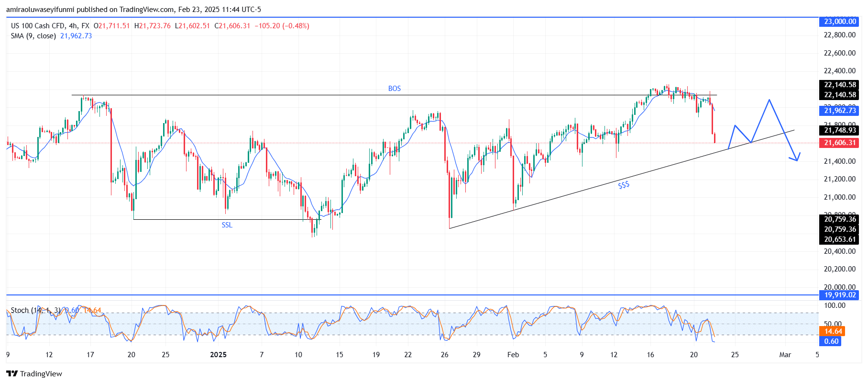868x384 pixels.
Task: Click the blue 0.60 stochastic value label
Action: pyautogui.click(x=831, y=341)
